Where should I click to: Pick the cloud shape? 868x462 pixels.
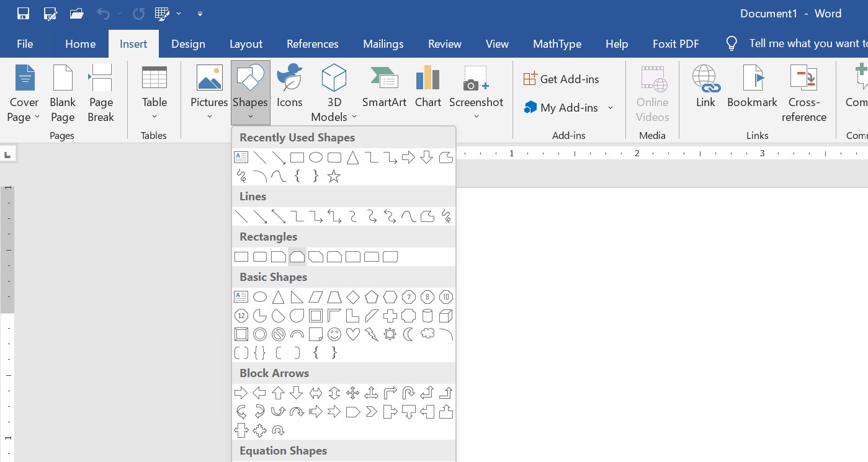(x=427, y=335)
